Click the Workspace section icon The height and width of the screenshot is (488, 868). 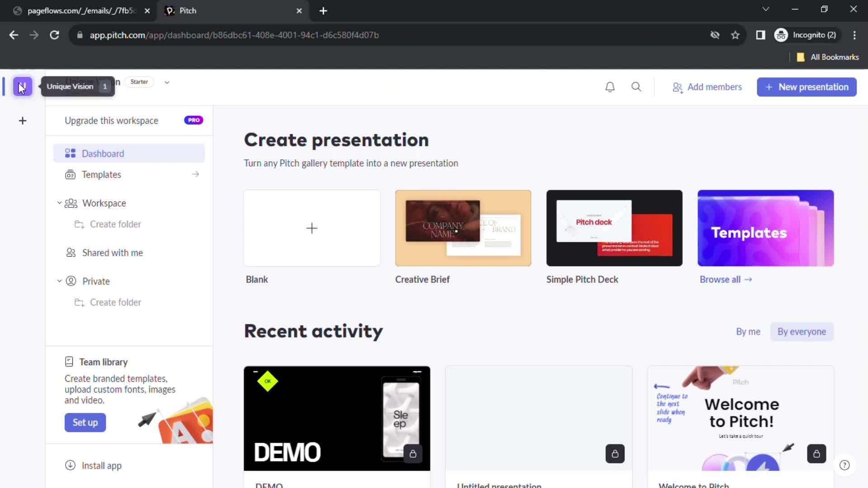71,203
